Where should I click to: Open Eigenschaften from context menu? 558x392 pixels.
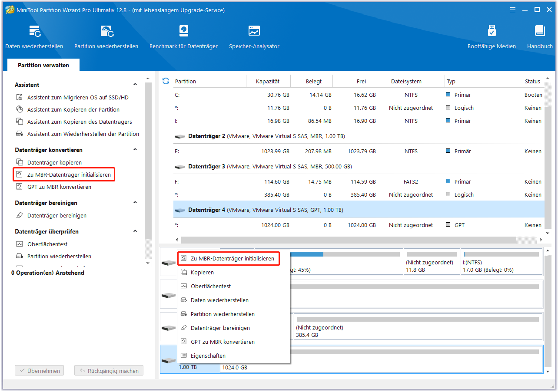point(234,356)
